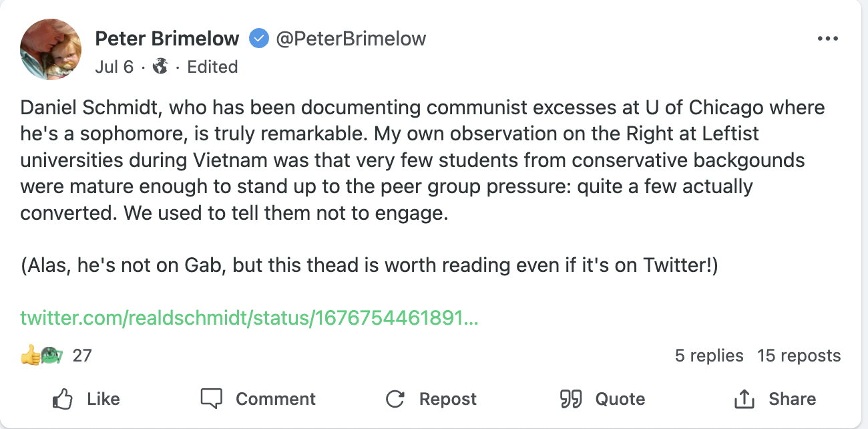Click the Comment speech bubble icon
Image resolution: width=868 pixels, height=429 pixels.
(211, 399)
